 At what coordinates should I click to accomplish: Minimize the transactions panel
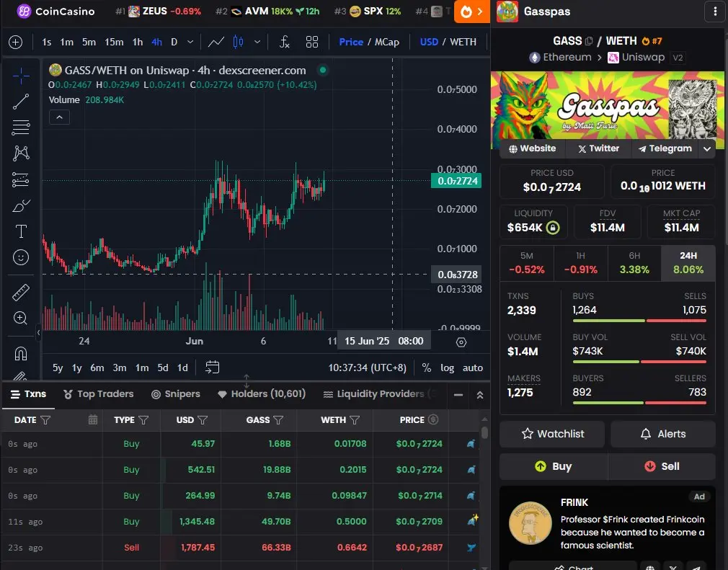458,395
